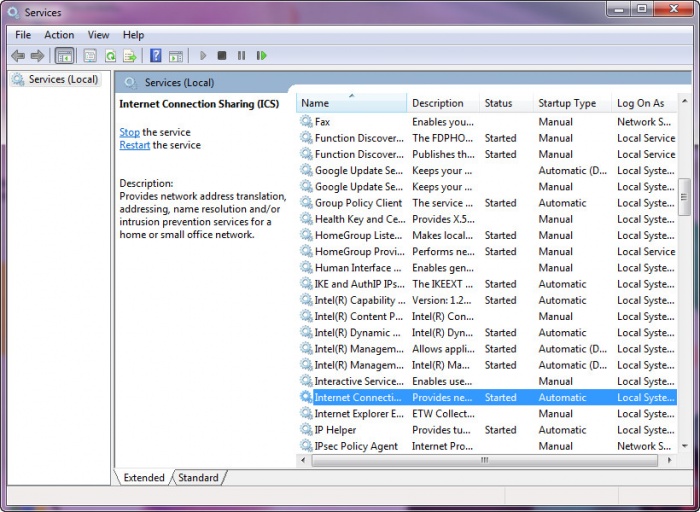This screenshot has width=700, height=512.
Task: Click the Back arrow in the toolbar
Action: coord(18,56)
